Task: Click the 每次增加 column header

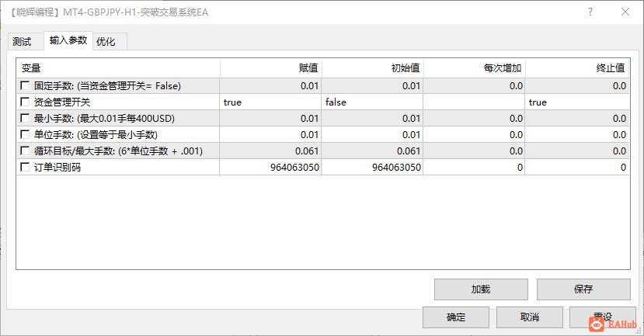Action: (x=475, y=68)
